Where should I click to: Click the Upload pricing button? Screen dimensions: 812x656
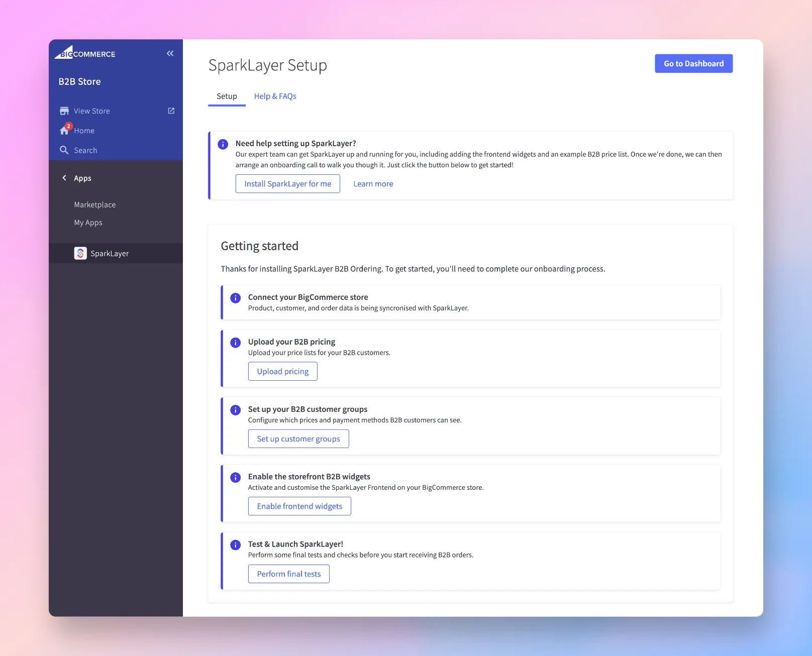pos(283,371)
